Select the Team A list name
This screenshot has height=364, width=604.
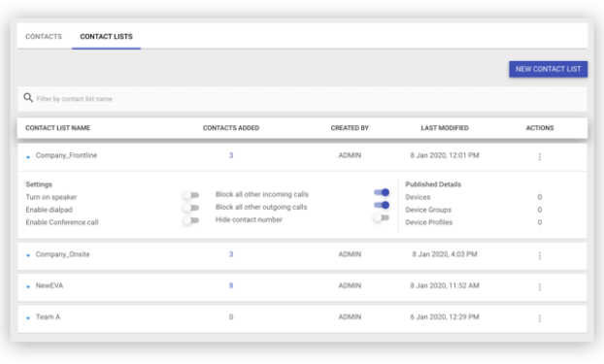[x=48, y=316]
